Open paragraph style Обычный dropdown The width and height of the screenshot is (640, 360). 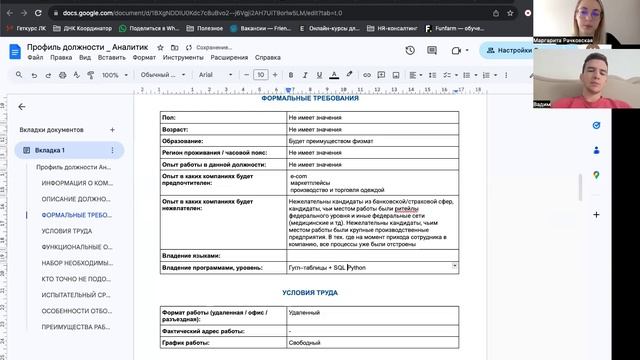(x=162, y=75)
